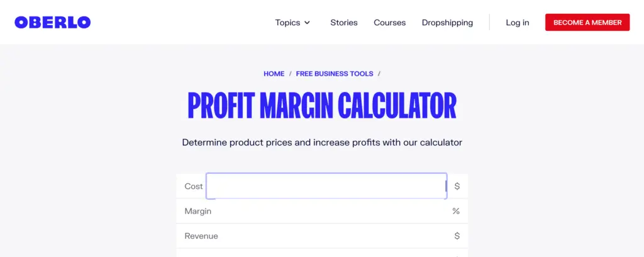Click the Cost field label
Image resolution: width=644 pixels, height=257 pixels.
194,186
